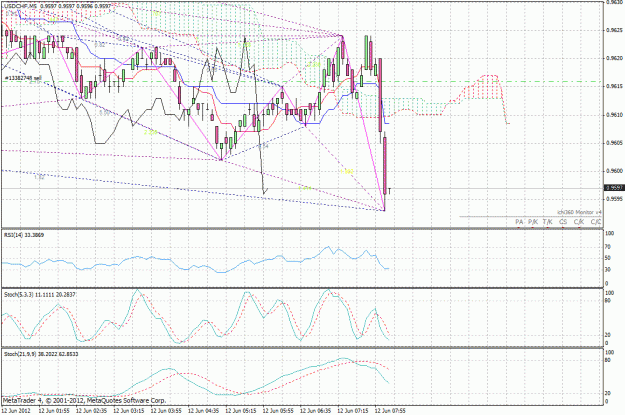This screenshot has width=625, height=415.
Task: Click the 12 Jun 04:35 time label
Action: point(203,410)
